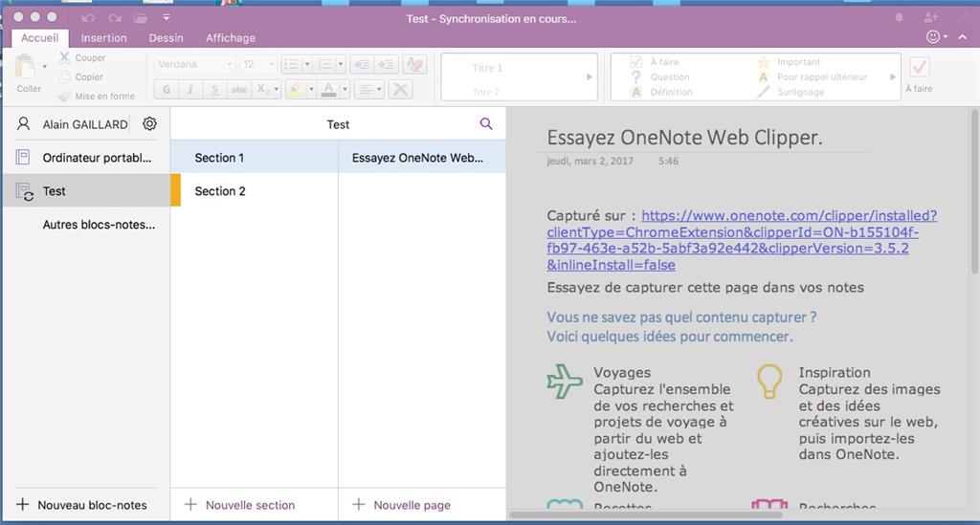This screenshot has width=980, height=525.
Task: Open Autres blocs-notes list
Action: point(99,225)
